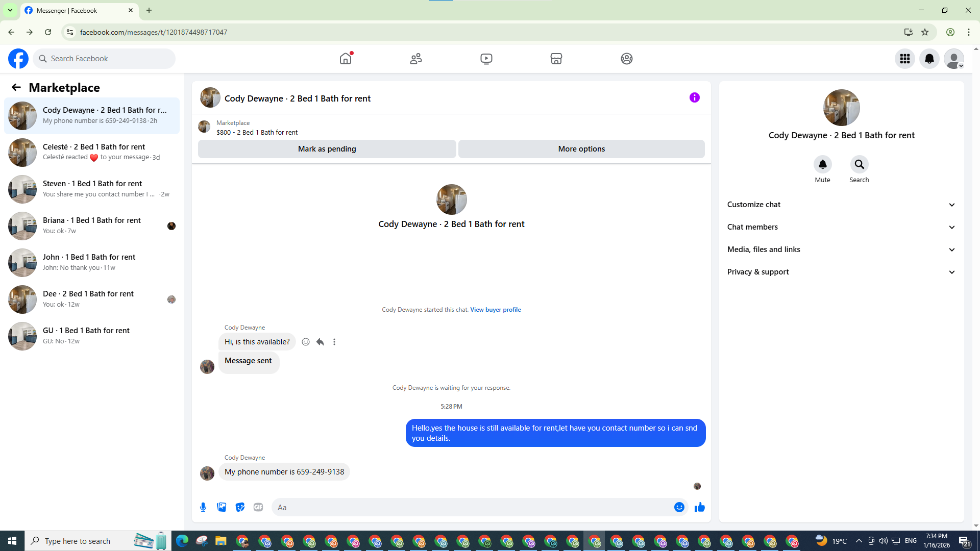Open the sticker picker icon
Screen dimensions: 980x551
[240, 507]
